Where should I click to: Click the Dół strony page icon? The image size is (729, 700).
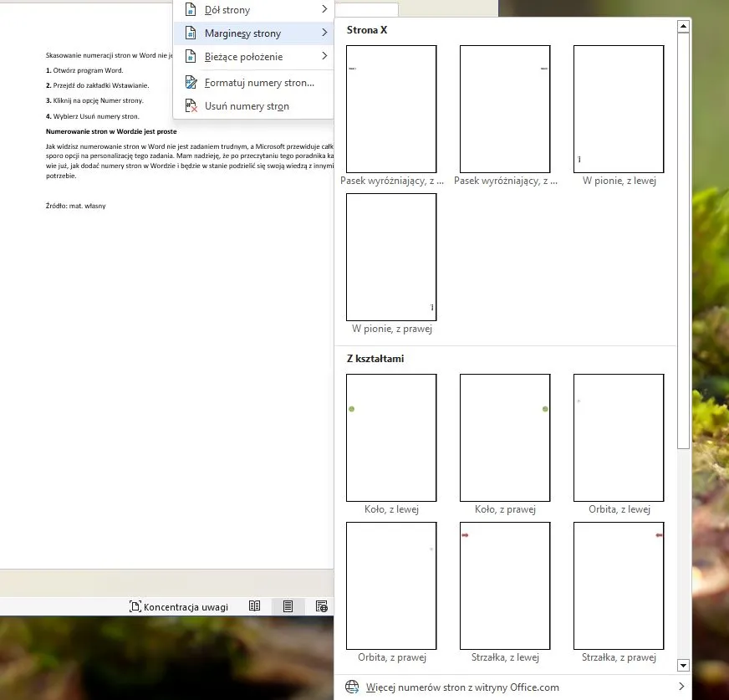coord(190,10)
